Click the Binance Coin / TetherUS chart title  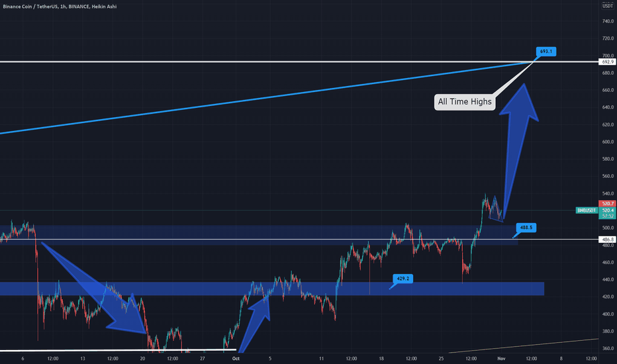pyautogui.click(x=60, y=7)
